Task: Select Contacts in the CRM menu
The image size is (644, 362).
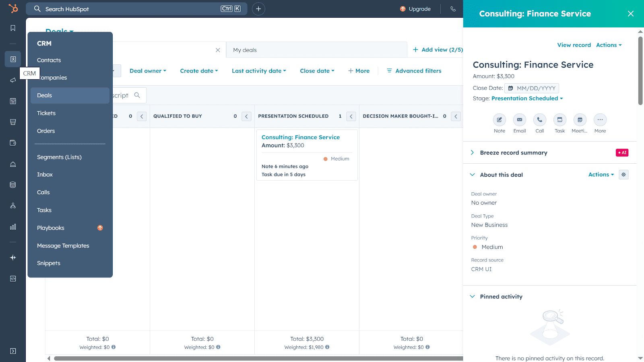Action: click(x=49, y=60)
